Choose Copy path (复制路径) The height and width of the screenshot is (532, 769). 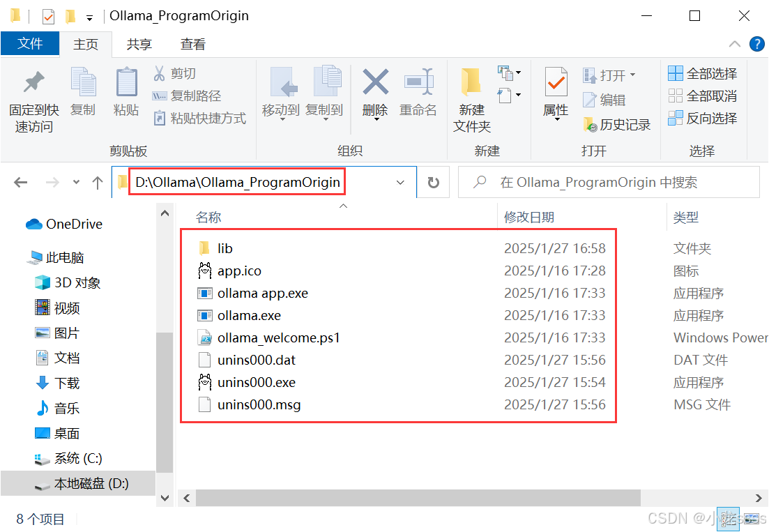(187, 96)
